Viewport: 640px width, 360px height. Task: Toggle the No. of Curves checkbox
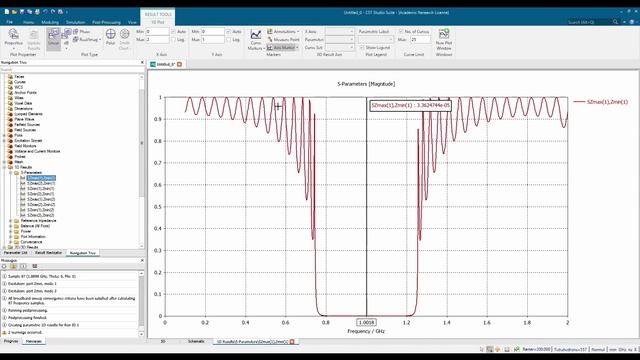click(x=401, y=31)
